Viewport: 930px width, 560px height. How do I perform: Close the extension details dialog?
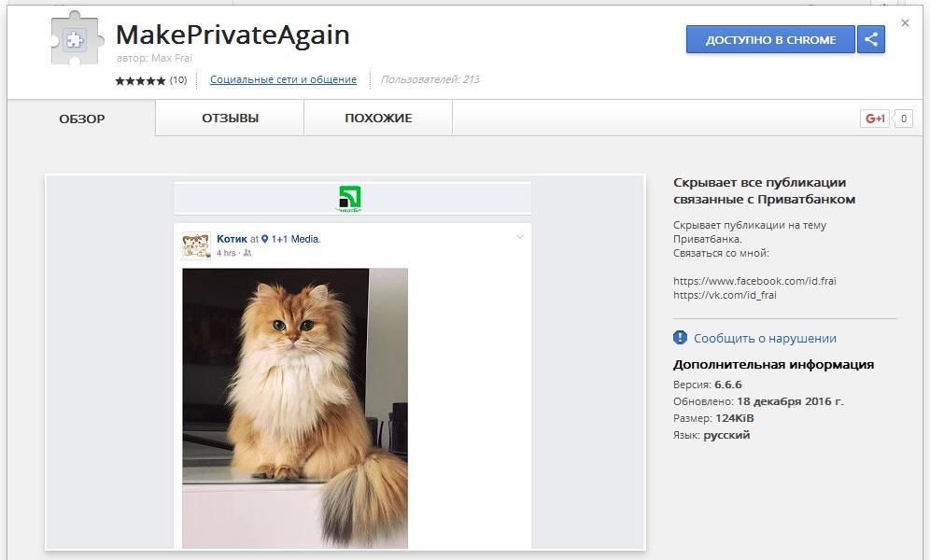pyautogui.click(x=905, y=23)
